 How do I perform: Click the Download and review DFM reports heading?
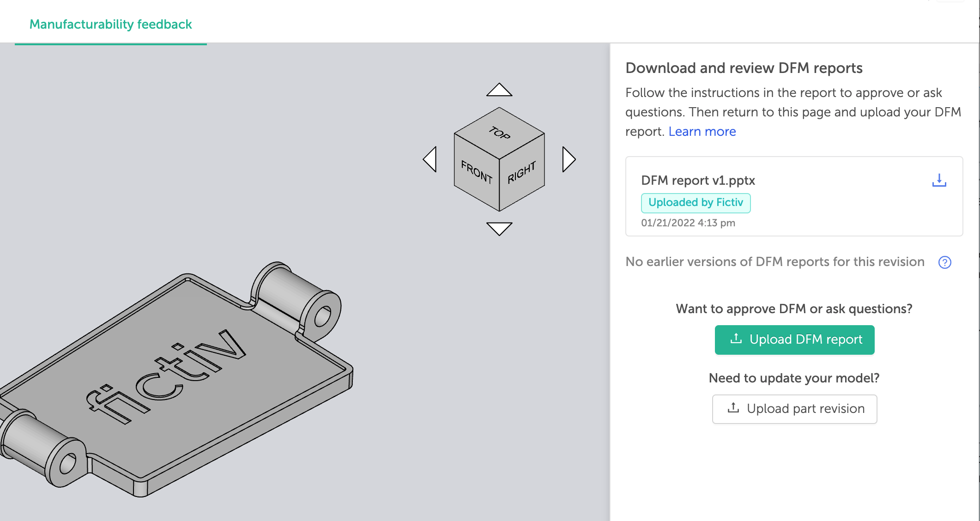744,68
